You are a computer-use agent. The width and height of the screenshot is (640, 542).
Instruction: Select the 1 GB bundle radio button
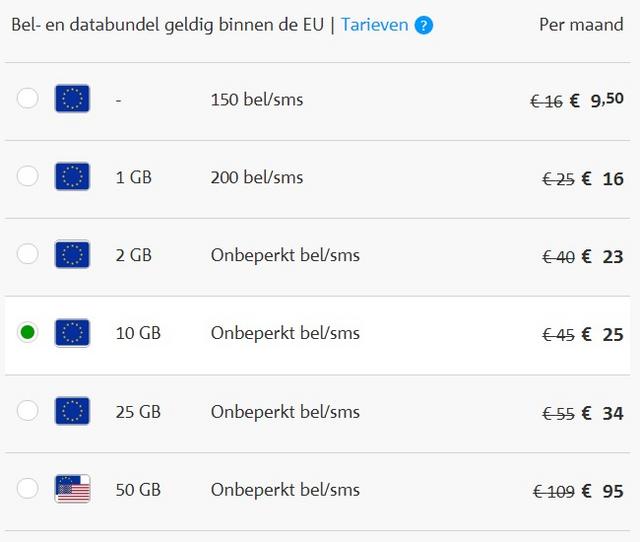coord(28,176)
